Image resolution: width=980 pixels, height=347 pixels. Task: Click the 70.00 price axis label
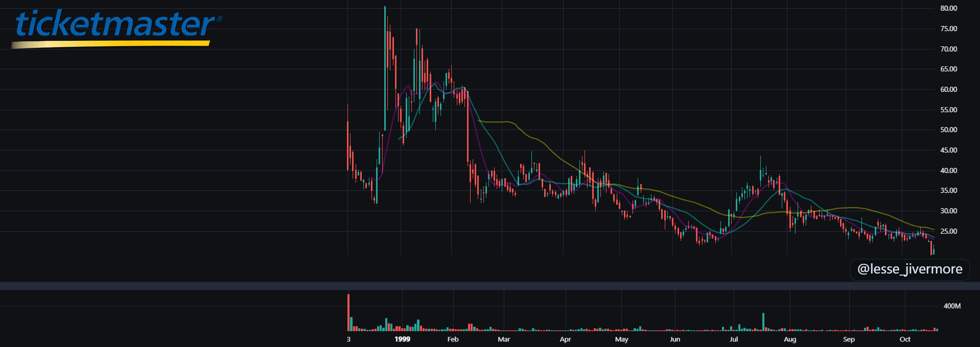coord(948,49)
